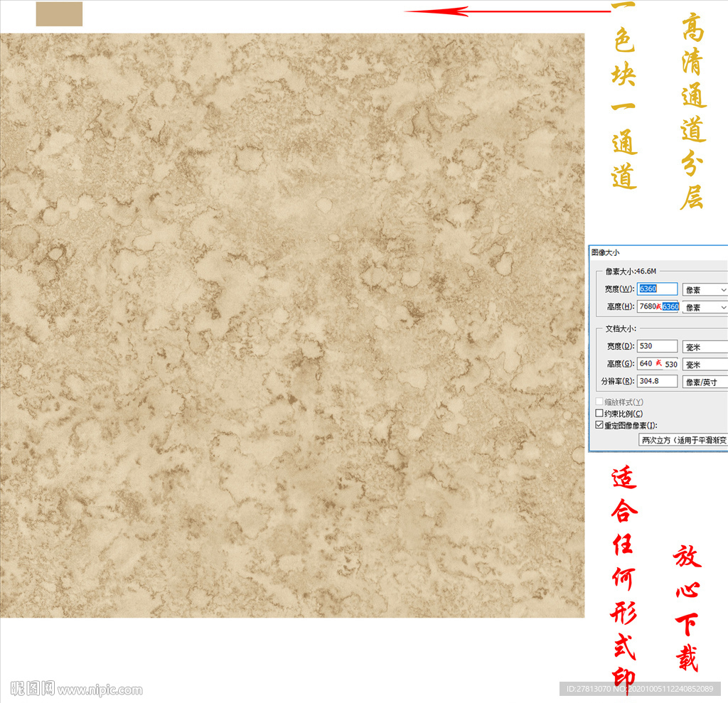Click the 图像大小 dialog title
The image size is (728, 703).
[x=605, y=252]
